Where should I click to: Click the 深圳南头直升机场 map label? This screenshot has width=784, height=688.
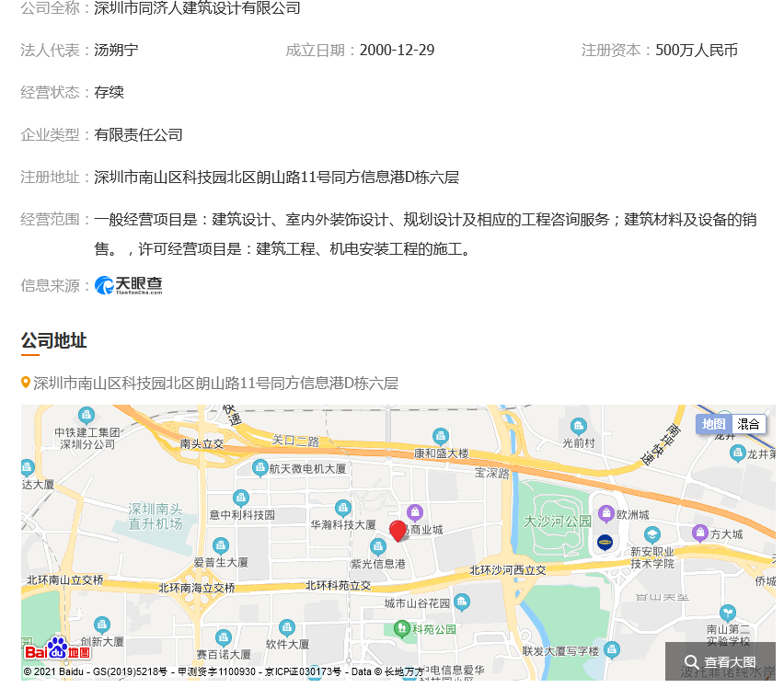[x=155, y=516]
